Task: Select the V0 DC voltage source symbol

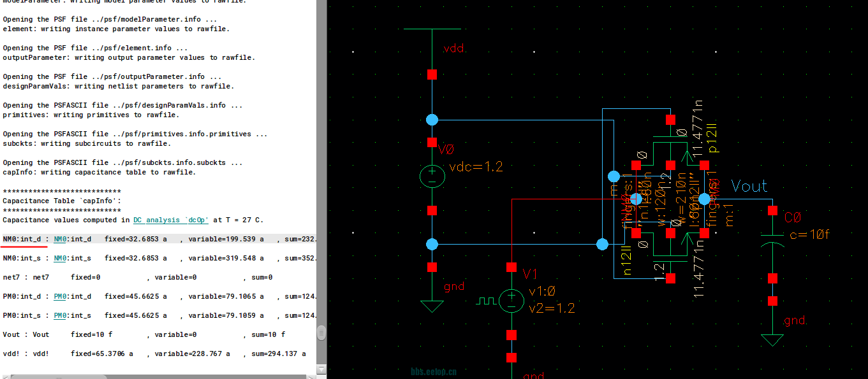Action: (432, 176)
